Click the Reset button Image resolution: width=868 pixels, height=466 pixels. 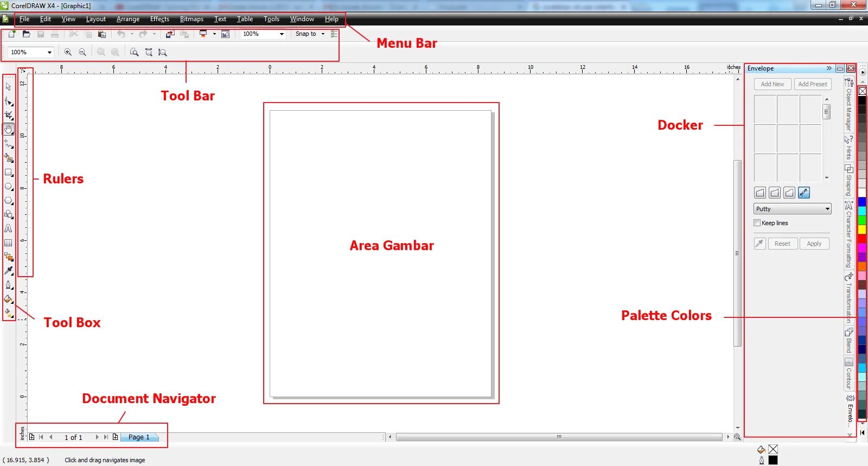782,244
